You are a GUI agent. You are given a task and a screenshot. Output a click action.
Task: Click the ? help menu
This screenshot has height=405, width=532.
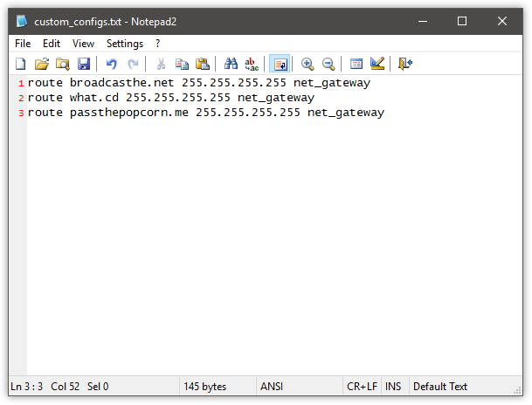(158, 44)
